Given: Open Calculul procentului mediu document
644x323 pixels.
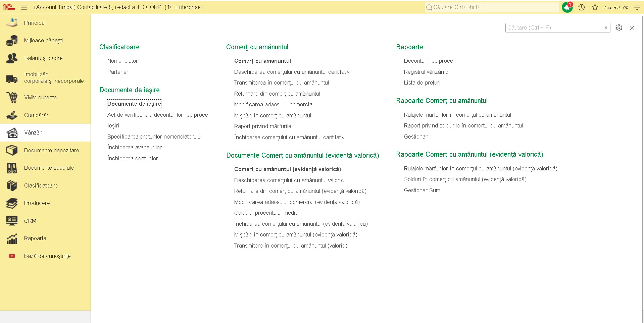Looking at the screenshot, I should click(x=266, y=213).
